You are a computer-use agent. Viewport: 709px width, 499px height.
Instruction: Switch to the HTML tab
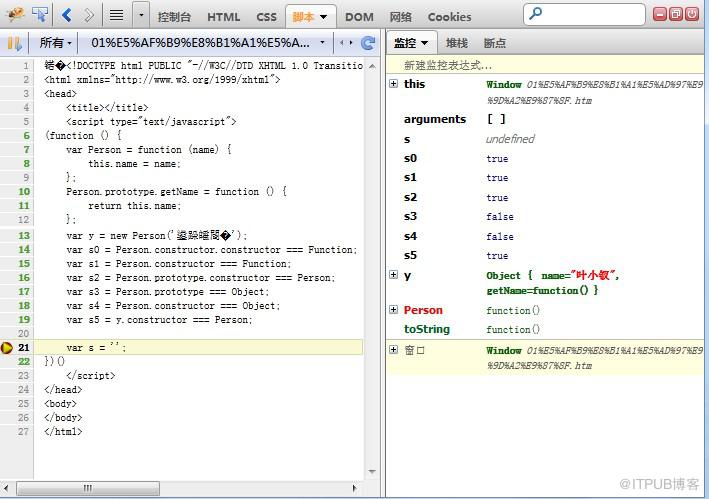pyautogui.click(x=223, y=17)
